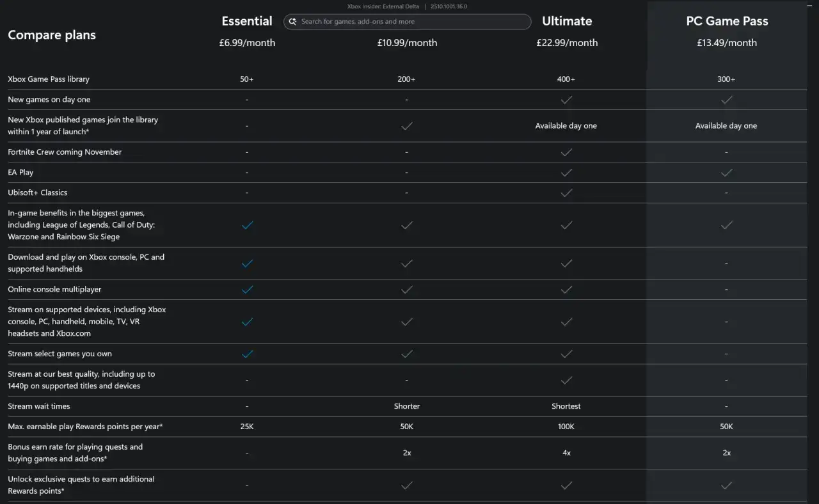Viewport: 819px width, 504px height.
Task: Click PC Game Pass new games day one checkmark
Action: coord(726,100)
